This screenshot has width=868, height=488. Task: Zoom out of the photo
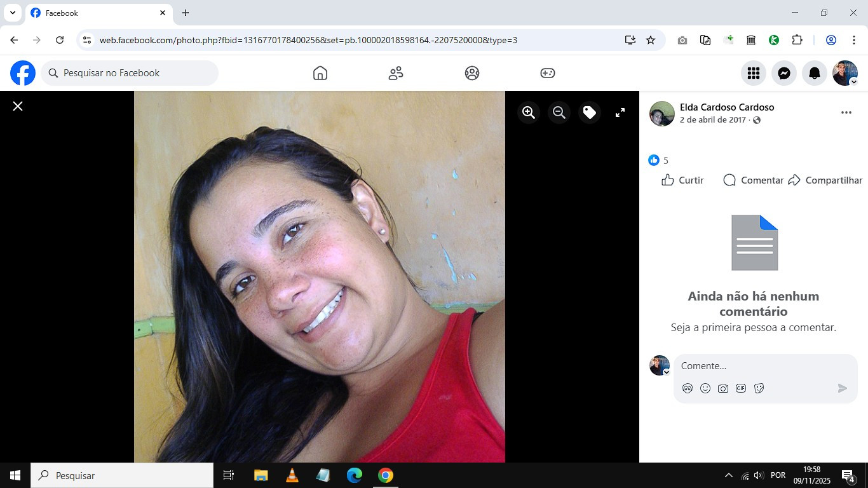coord(559,112)
